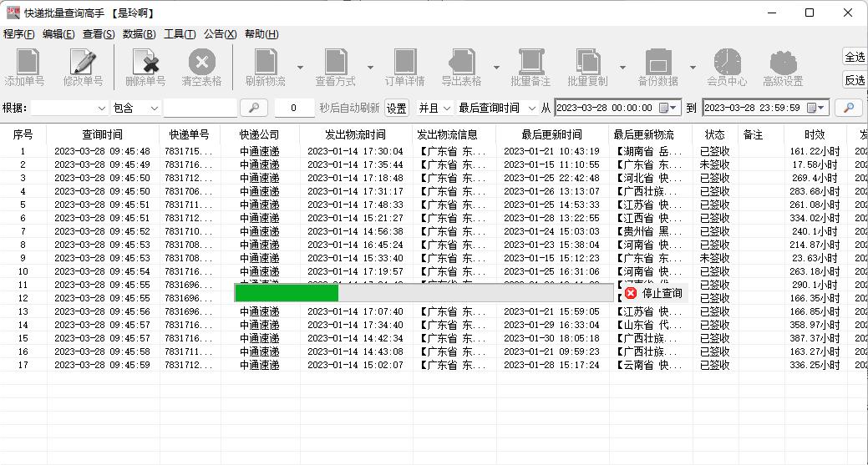Image resolution: width=868 pixels, height=465 pixels.
Task: Expand the 查看方式 dropdown arrow
Action: [370, 68]
